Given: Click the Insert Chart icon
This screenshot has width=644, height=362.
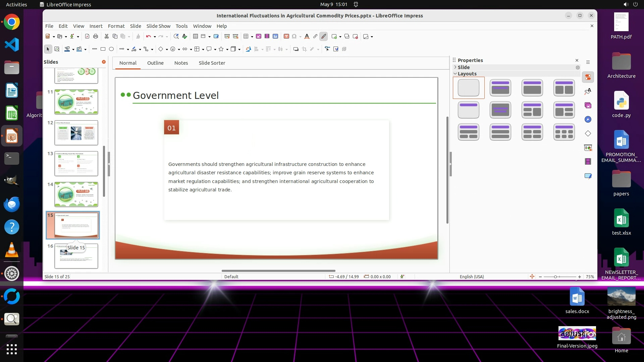Looking at the screenshot, I should pos(275,37).
